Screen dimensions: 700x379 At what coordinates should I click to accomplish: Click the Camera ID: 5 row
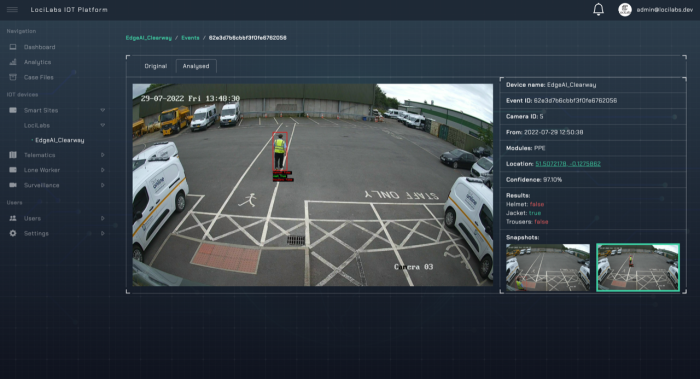click(x=593, y=117)
